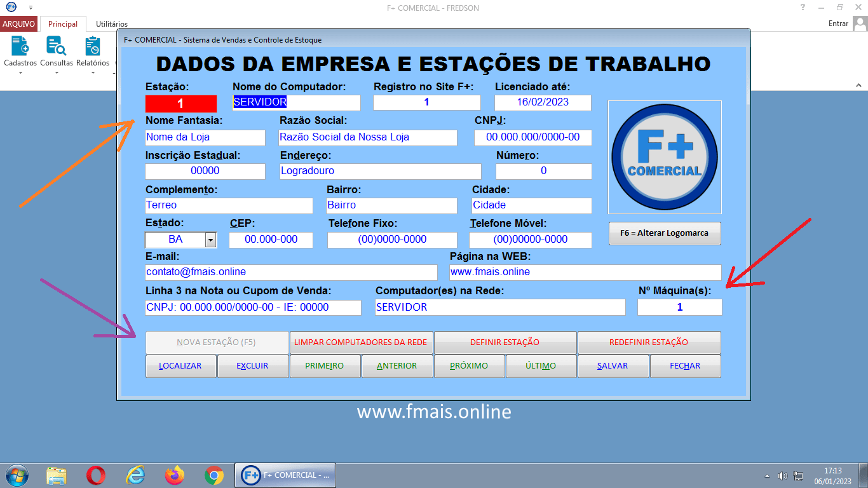Focus the Nome do Computador field
Image resolution: width=868 pixels, height=488 pixels.
click(x=296, y=102)
